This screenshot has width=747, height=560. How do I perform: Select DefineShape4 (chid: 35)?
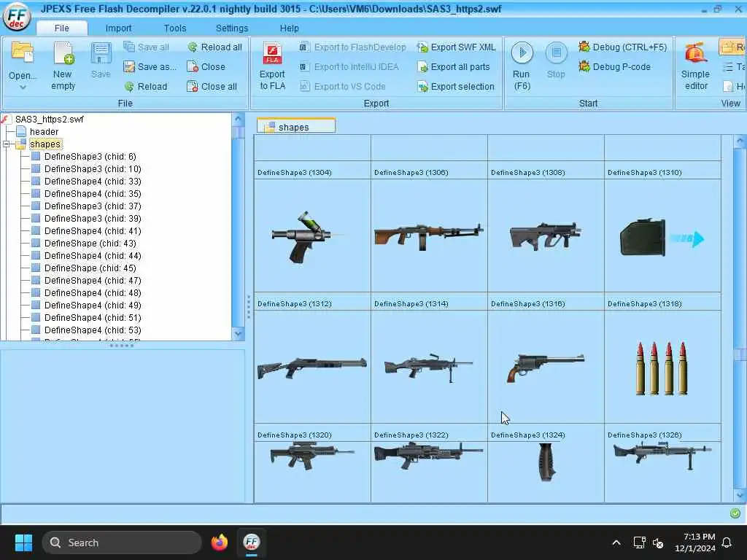93,193
